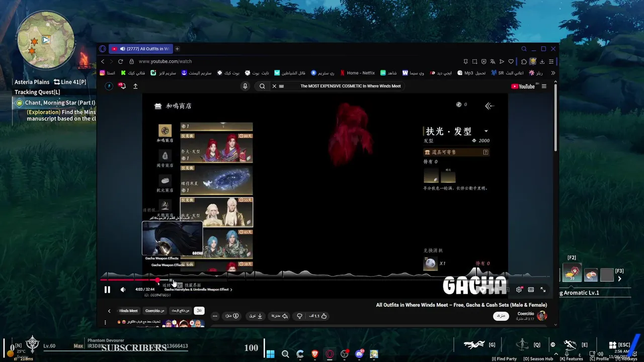Select the Arabic related-search filter chip

(180, 311)
